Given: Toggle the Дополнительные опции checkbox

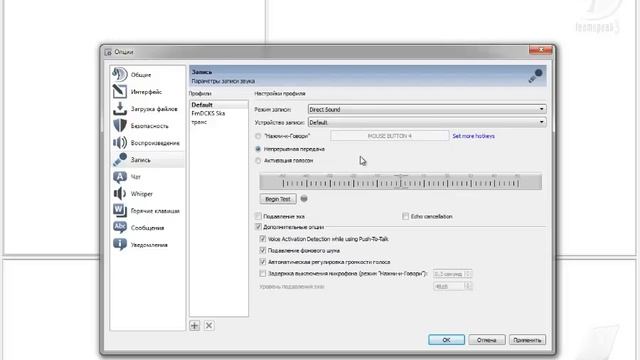Looking at the screenshot, I should coord(258,227).
